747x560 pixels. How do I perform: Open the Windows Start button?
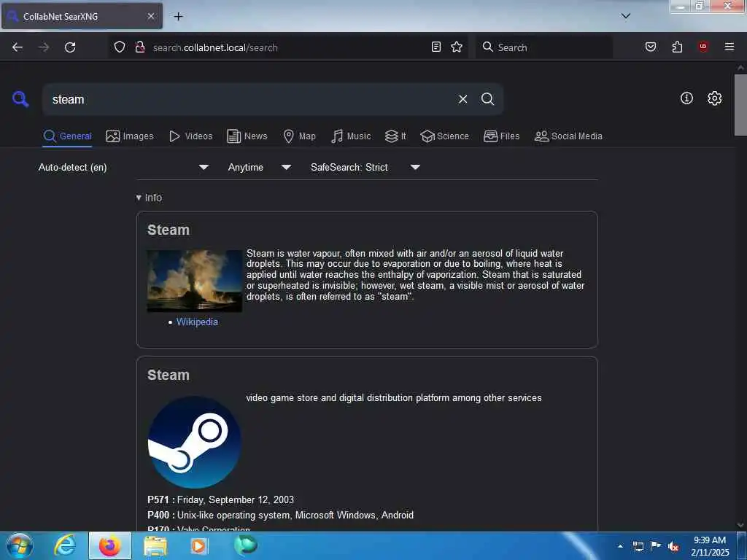tap(20, 545)
